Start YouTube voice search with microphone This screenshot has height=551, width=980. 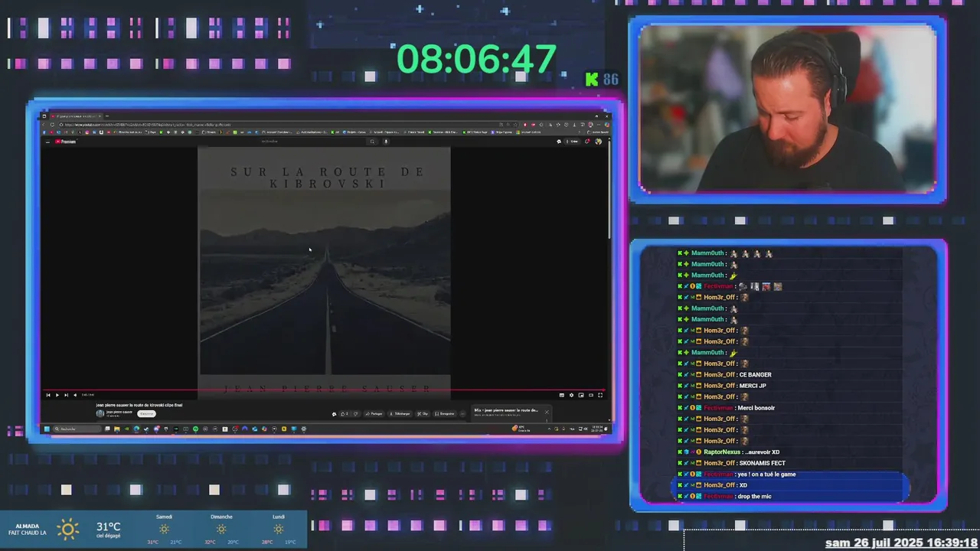pyautogui.click(x=386, y=141)
